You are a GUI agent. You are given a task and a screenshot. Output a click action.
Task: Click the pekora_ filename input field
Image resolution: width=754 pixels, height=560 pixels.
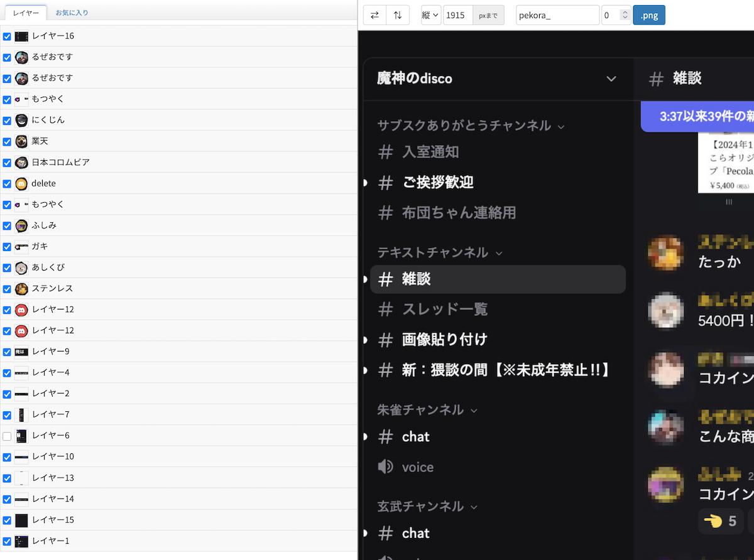pos(557,15)
